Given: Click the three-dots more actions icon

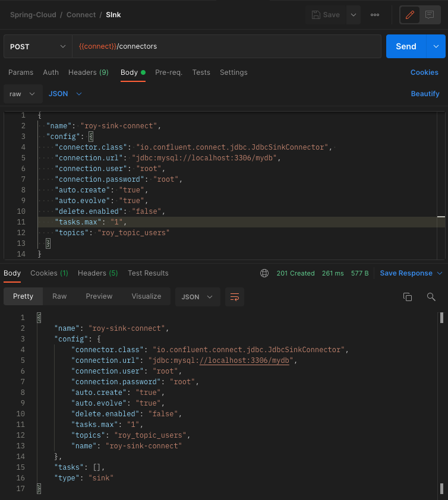Looking at the screenshot, I should pos(375,15).
